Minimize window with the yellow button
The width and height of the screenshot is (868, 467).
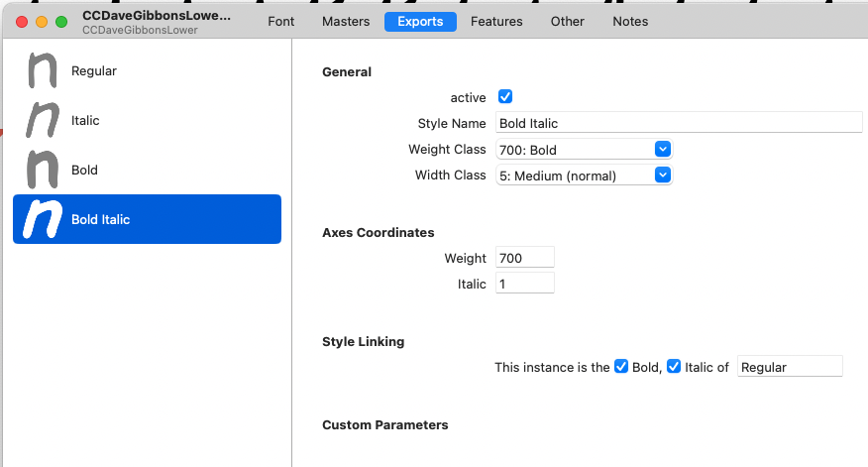click(x=42, y=22)
